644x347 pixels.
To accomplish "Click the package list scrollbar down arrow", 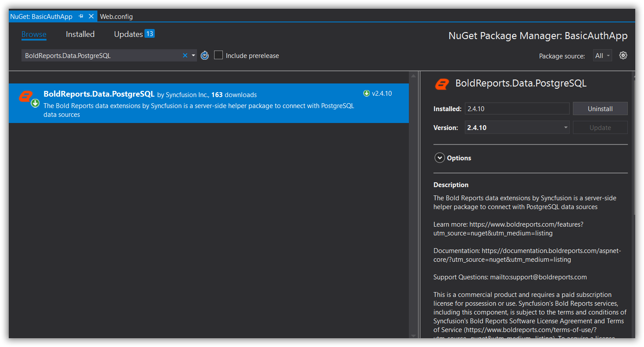I will point(413,335).
